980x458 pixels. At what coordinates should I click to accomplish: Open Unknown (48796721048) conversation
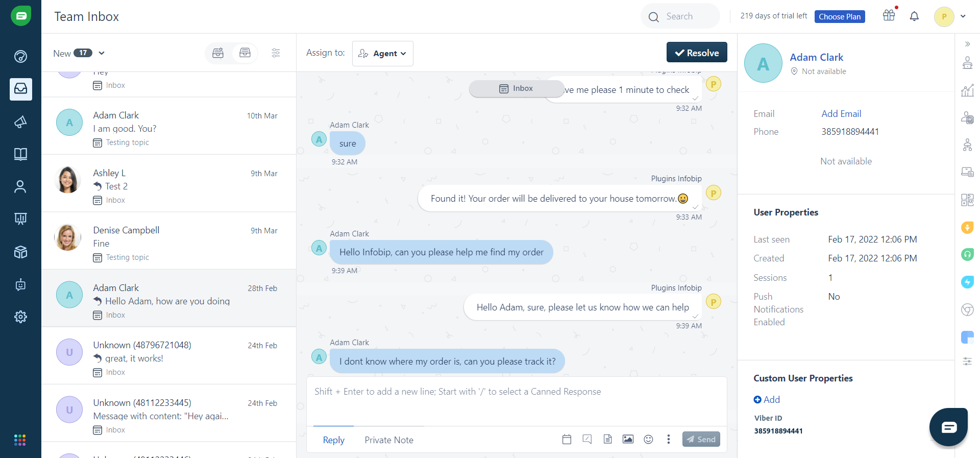tap(169, 356)
